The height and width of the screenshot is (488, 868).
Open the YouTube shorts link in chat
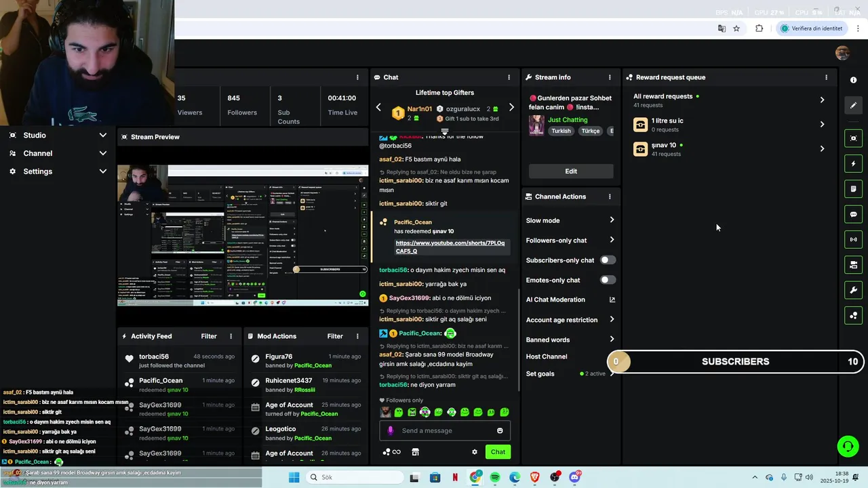[x=450, y=247]
